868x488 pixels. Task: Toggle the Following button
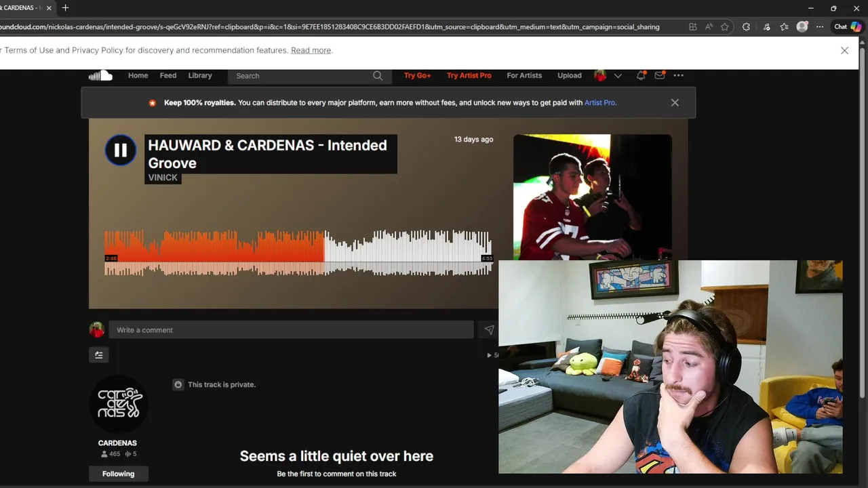(x=119, y=474)
